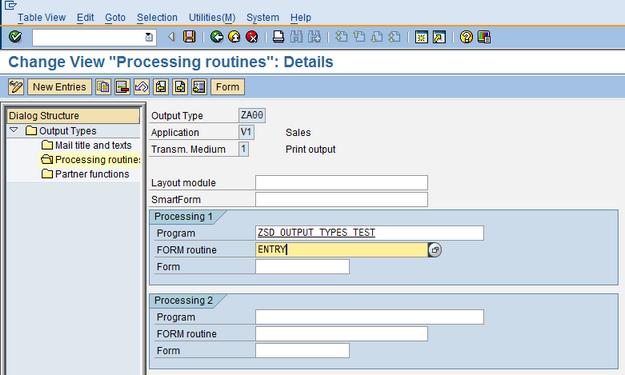Click the Next Entry icon

(180, 87)
